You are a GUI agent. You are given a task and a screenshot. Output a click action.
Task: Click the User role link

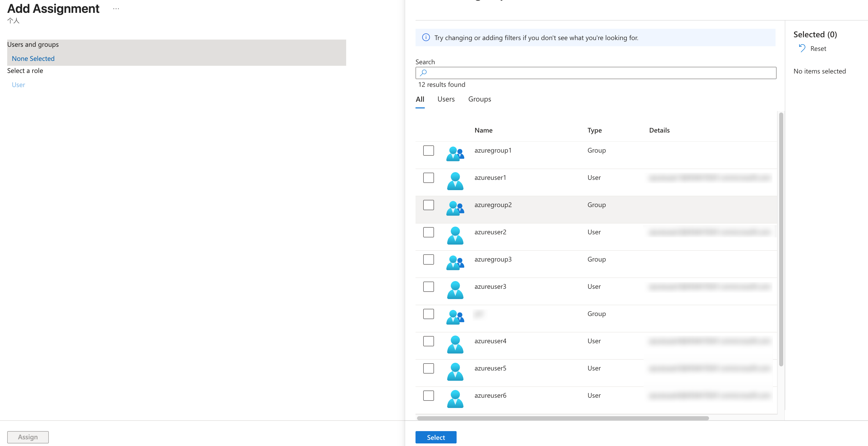tap(18, 85)
